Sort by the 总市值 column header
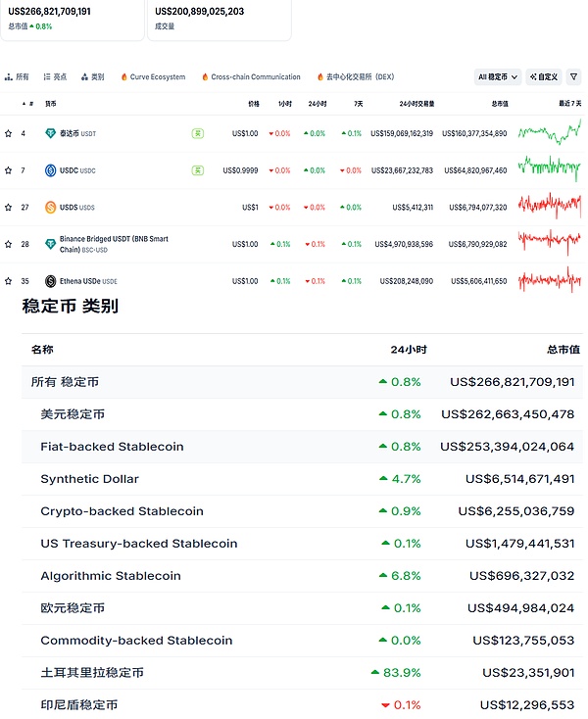The height and width of the screenshot is (719, 588). 499,103
